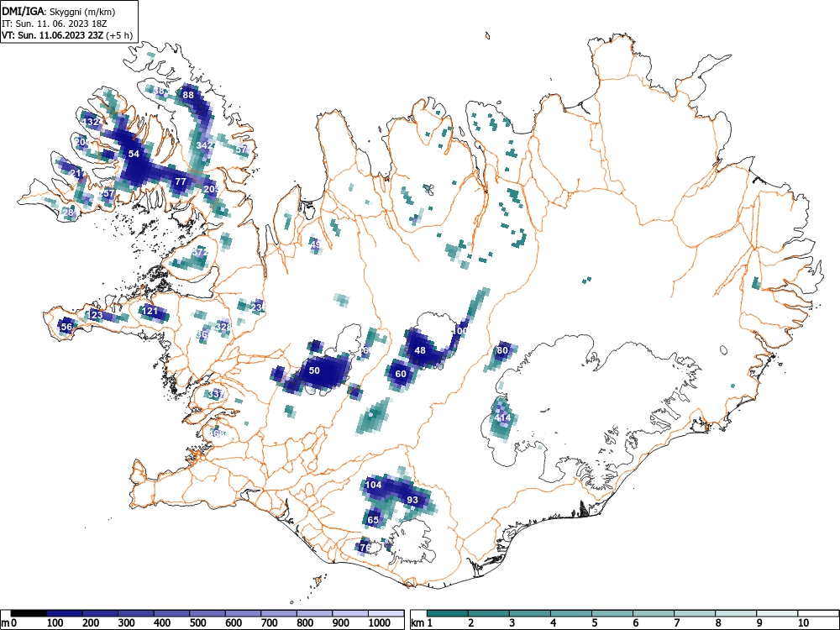Click the palest lavender swatch after 1000 m
The image size is (840, 630).
386,613
